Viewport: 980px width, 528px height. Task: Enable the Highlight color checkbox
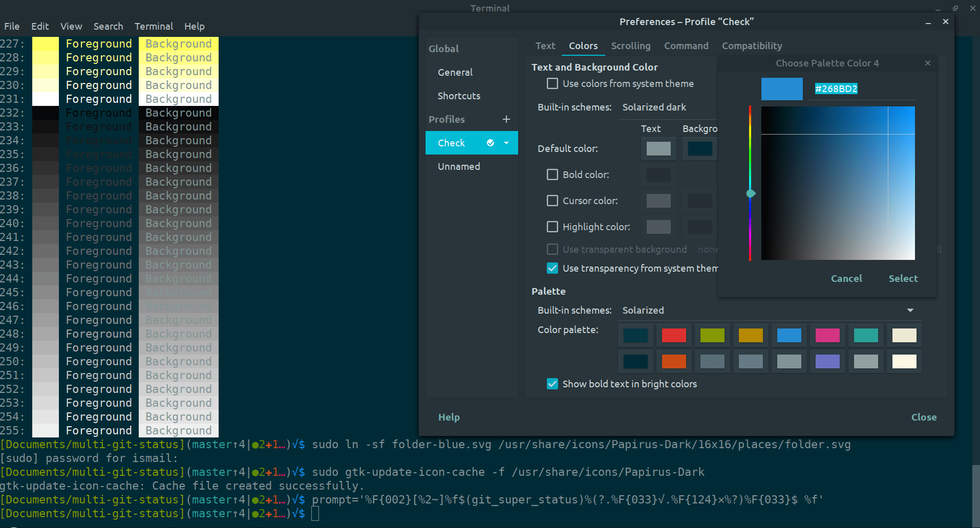point(552,227)
